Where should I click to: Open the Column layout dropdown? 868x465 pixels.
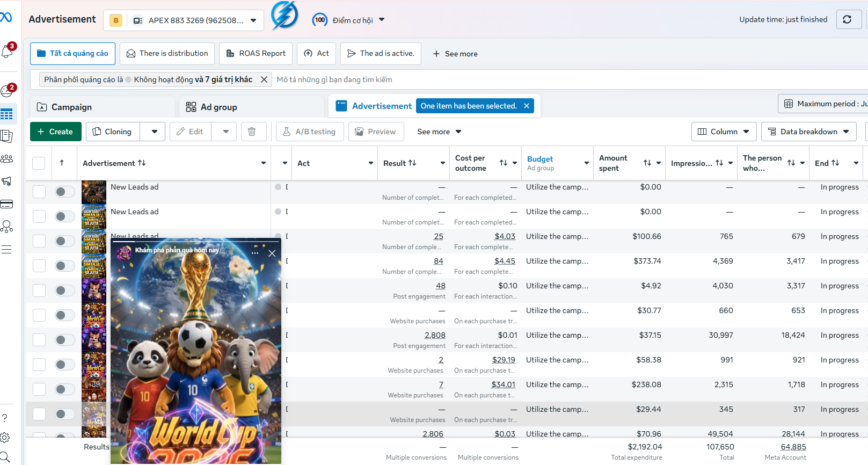[724, 132]
